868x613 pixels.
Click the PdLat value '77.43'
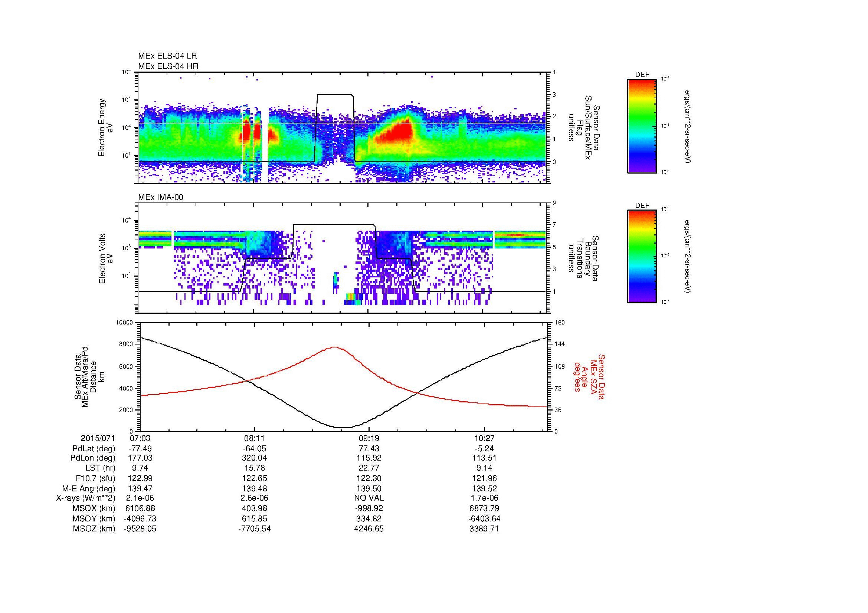pyautogui.click(x=369, y=449)
